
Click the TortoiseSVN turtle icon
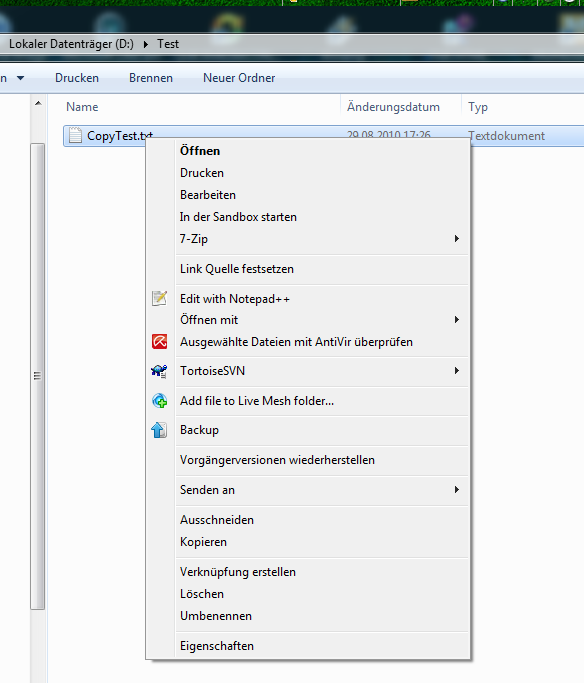[x=159, y=371]
